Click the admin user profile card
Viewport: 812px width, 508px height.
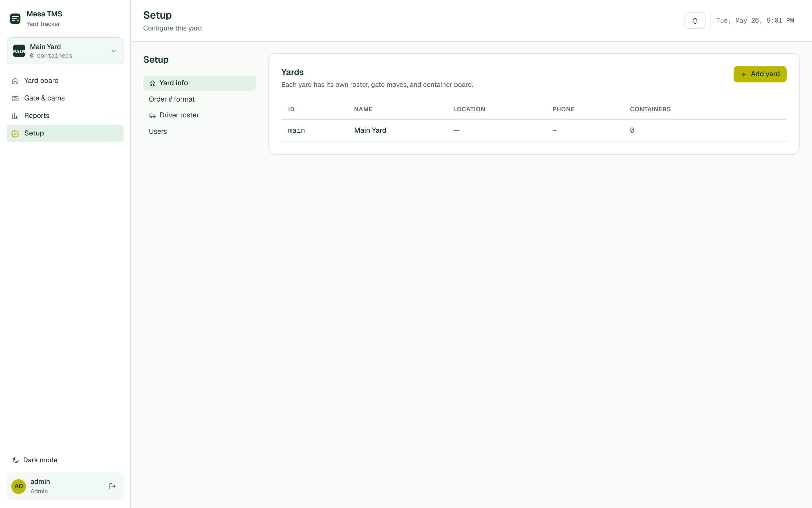pos(65,486)
